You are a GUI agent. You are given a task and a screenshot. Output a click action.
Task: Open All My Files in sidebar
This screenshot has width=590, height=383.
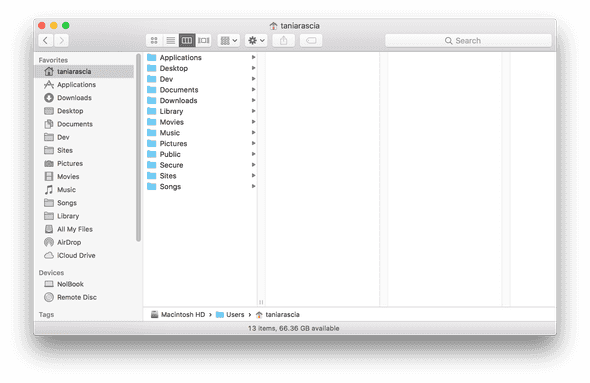coord(84,229)
